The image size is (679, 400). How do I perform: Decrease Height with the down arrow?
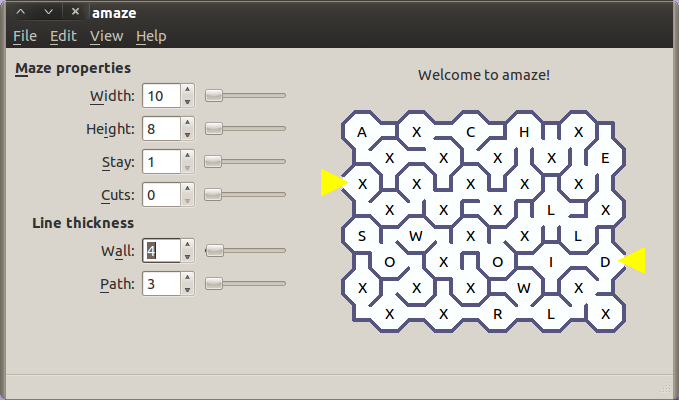point(187,134)
